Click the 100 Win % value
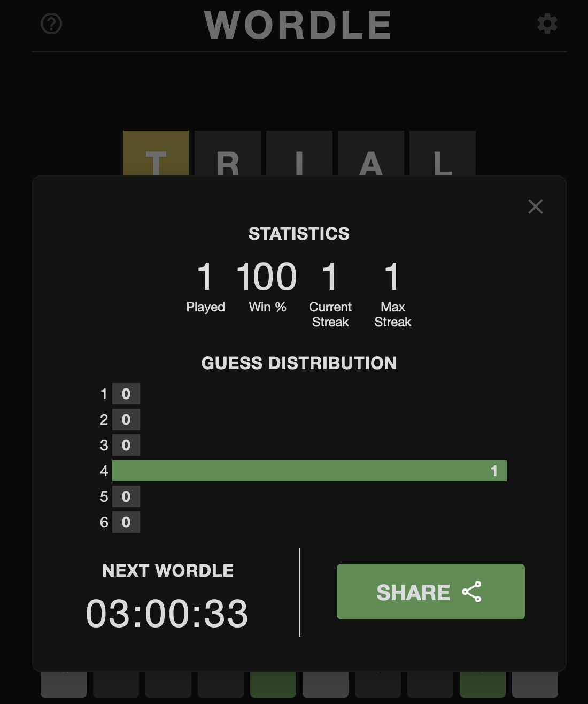The width and height of the screenshot is (588, 704). [x=267, y=277]
